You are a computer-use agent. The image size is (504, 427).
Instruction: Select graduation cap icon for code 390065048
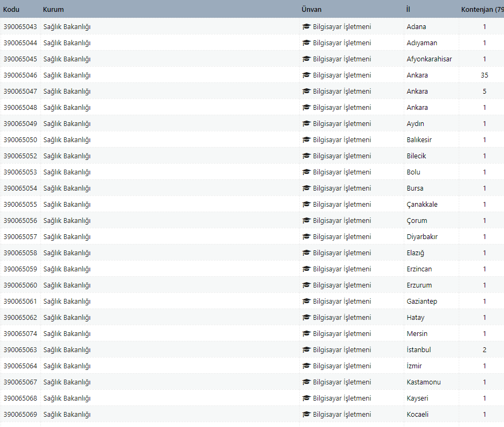pyautogui.click(x=306, y=108)
